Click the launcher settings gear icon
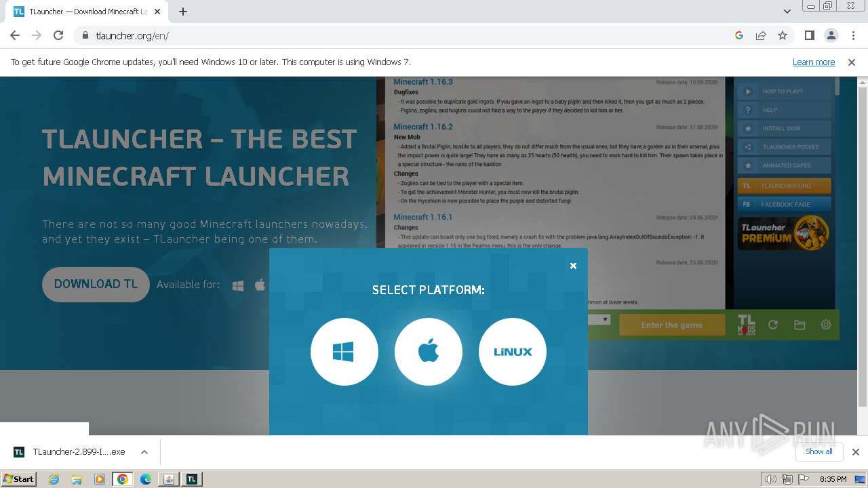Screen dimensions: 868x488 point(826,325)
